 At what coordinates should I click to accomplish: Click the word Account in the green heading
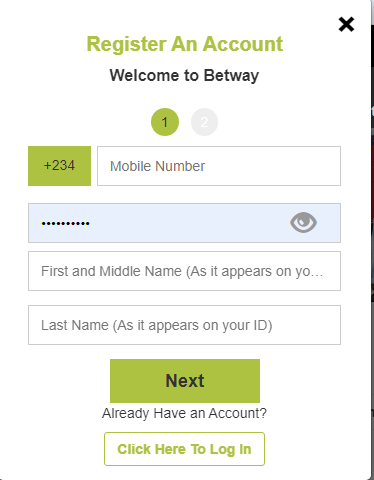(243, 44)
